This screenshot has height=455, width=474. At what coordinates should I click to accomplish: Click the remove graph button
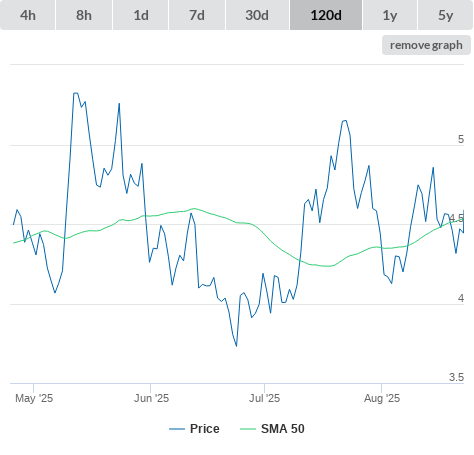pos(426,45)
